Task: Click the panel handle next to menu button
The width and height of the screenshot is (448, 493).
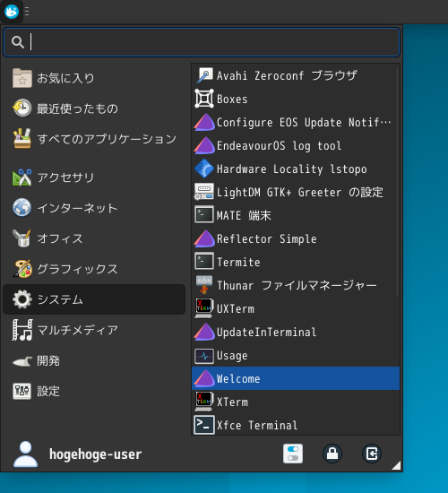Action: (27, 12)
